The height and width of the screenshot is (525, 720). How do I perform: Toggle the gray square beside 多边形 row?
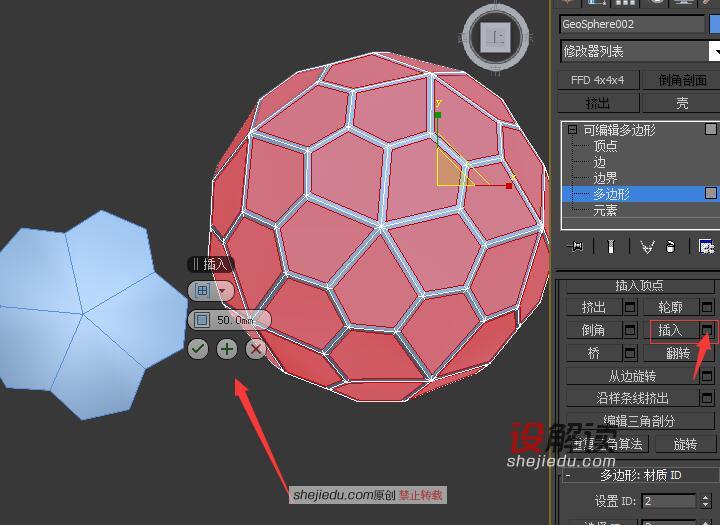point(710,193)
